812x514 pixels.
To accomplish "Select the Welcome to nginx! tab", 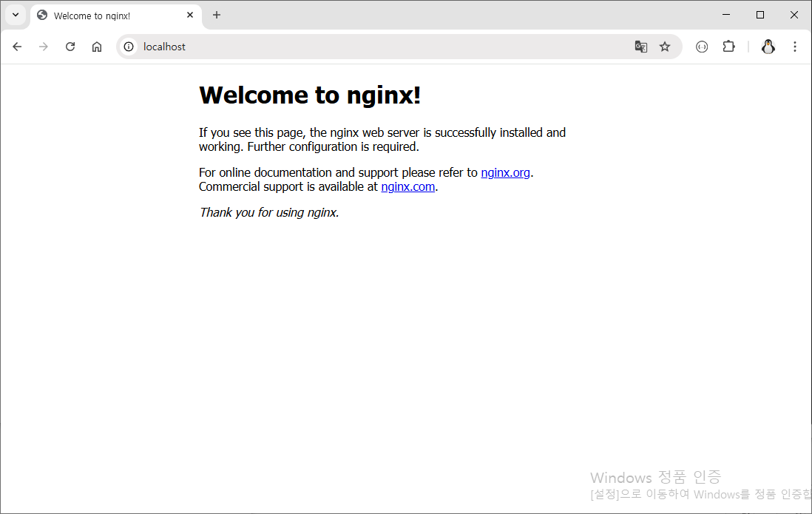I will pyautogui.click(x=116, y=16).
